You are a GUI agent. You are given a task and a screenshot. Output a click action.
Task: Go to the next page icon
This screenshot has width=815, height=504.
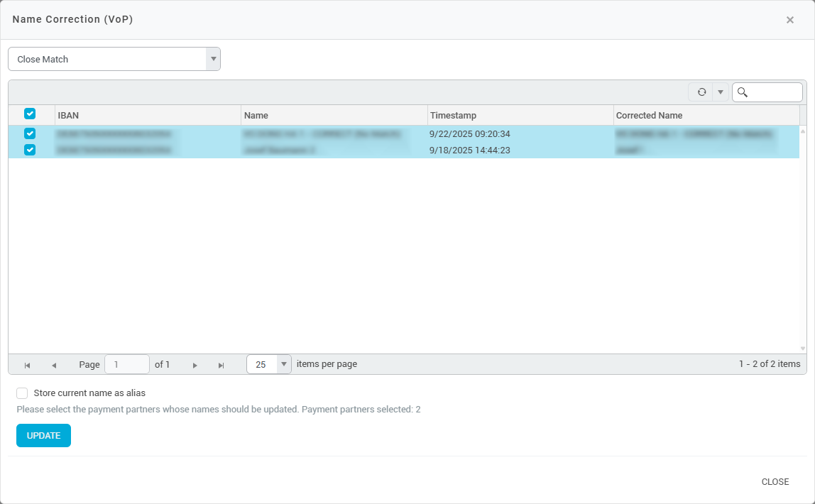pyautogui.click(x=195, y=365)
